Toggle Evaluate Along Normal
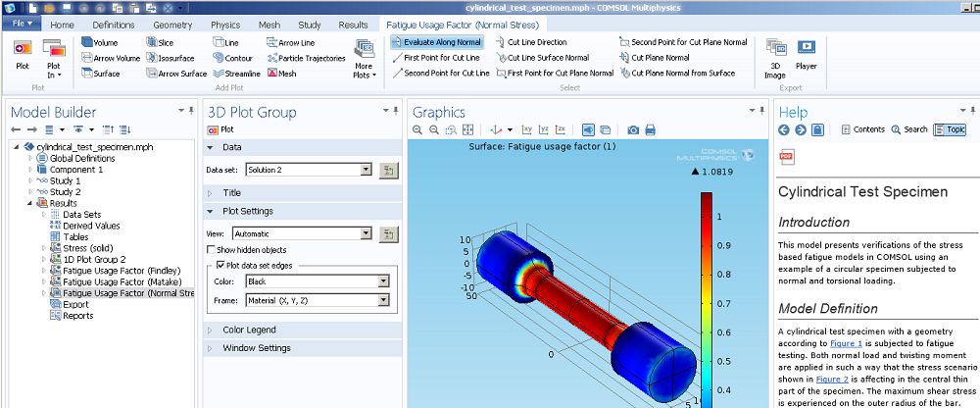Image resolution: width=980 pixels, height=408 pixels. (x=437, y=42)
